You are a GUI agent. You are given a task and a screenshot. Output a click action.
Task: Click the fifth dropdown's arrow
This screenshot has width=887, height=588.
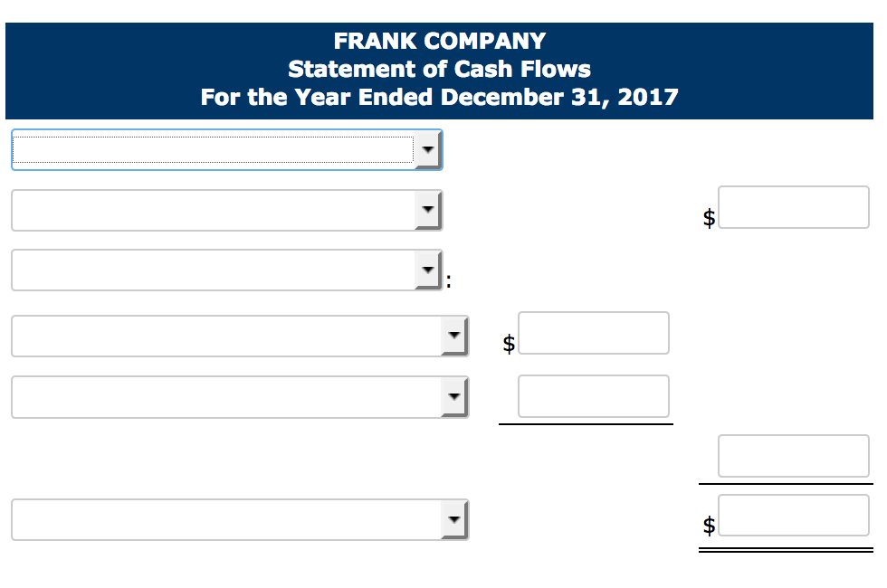point(453,396)
